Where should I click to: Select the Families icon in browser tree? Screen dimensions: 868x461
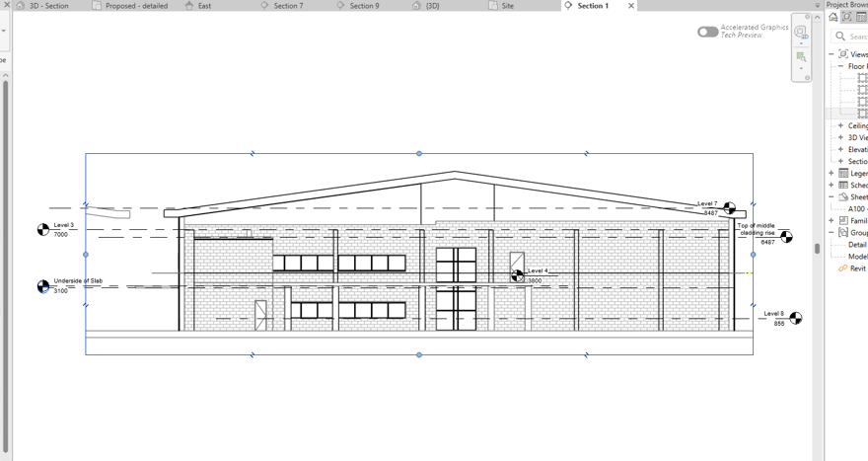click(843, 220)
